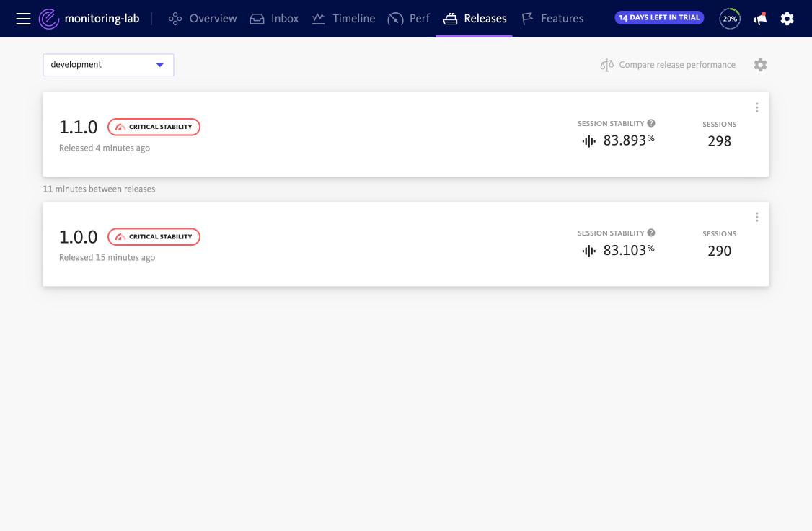Select the Releases tab
Image resolution: width=812 pixels, height=531 pixels.
[475, 19]
